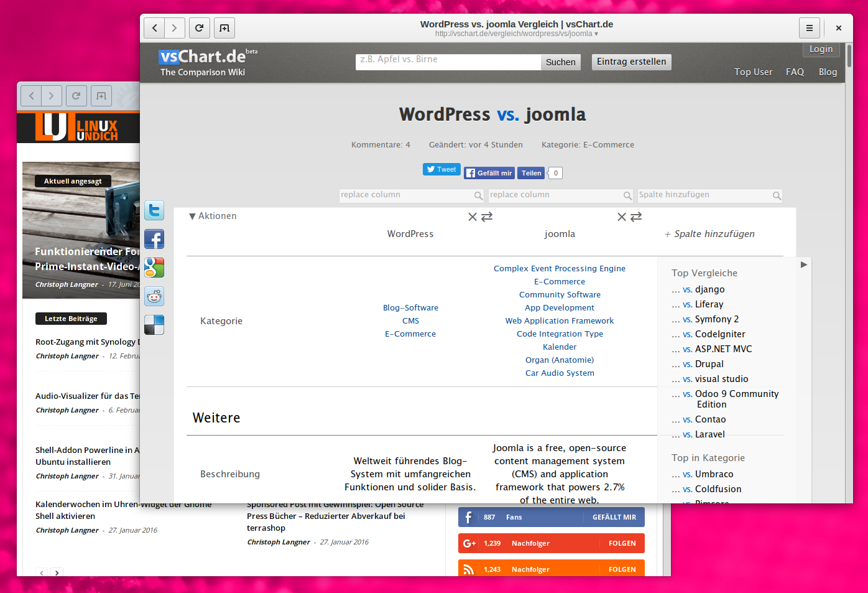
Task: Open a new tab in vsChart window
Action: coord(224,28)
